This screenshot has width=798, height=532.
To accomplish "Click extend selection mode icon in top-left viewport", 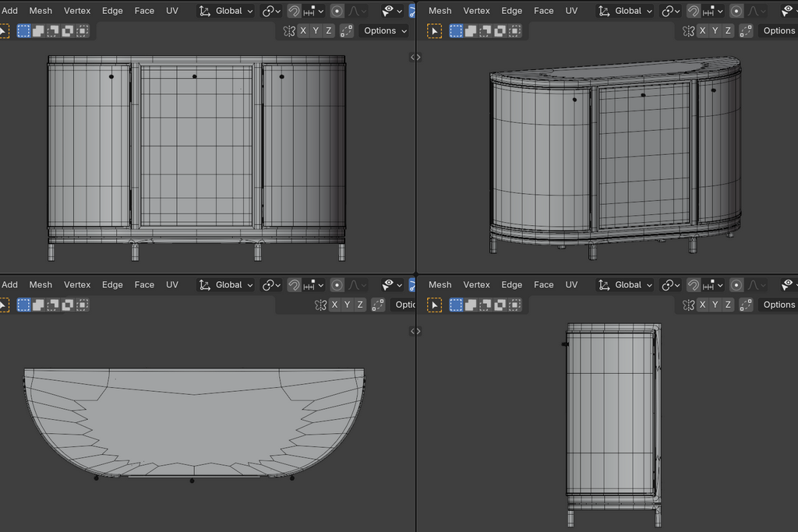I will [38, 31].
